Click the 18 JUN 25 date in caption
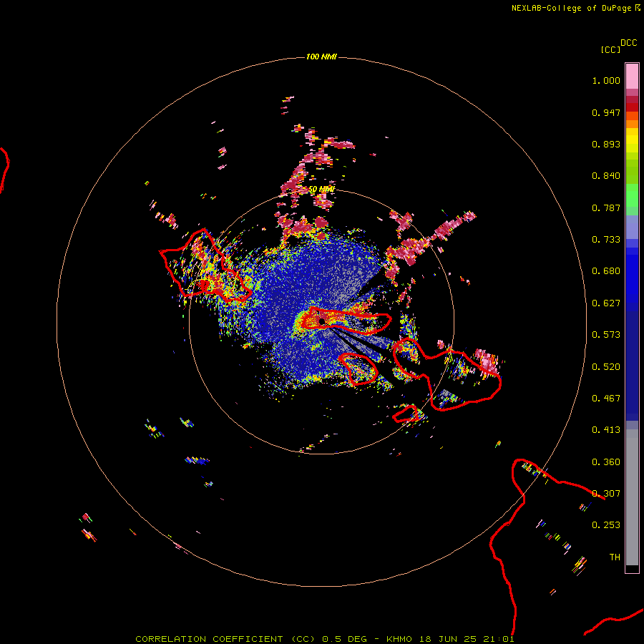This screenshot has height=644, width=644. point(448,639)
